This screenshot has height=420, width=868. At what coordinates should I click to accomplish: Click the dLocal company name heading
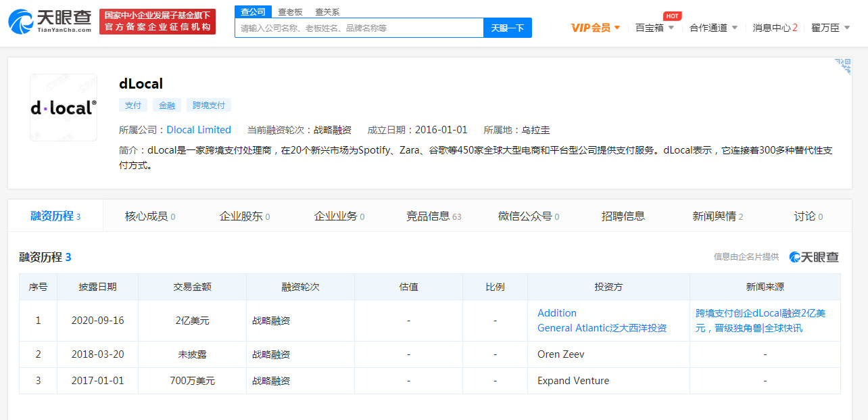point(141,84)
